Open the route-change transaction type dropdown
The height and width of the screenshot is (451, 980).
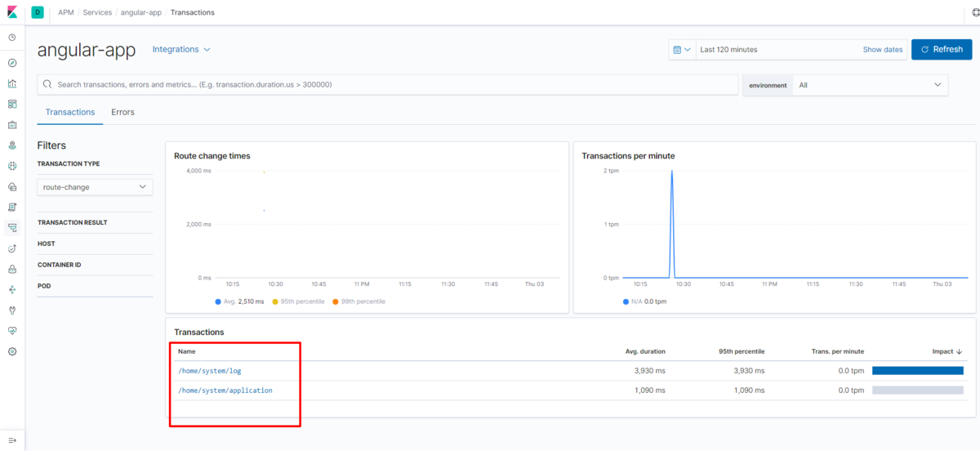tap(95, 187)
